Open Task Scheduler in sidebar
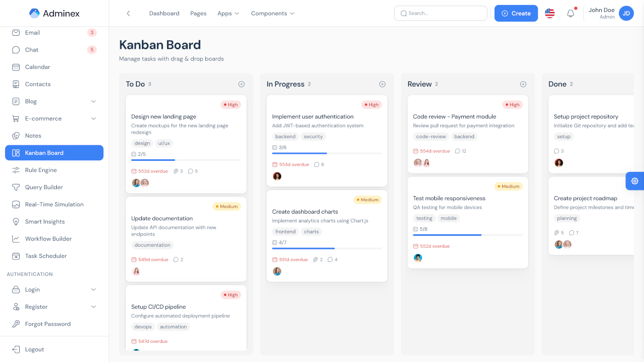Image resolution: width=644 pixels, height=362 pixels. 54,256
